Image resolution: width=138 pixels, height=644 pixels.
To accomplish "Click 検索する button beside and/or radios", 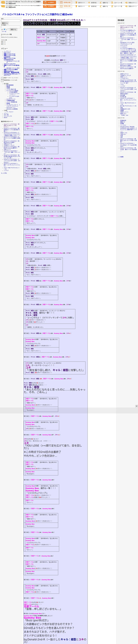I will click(13, 30).
